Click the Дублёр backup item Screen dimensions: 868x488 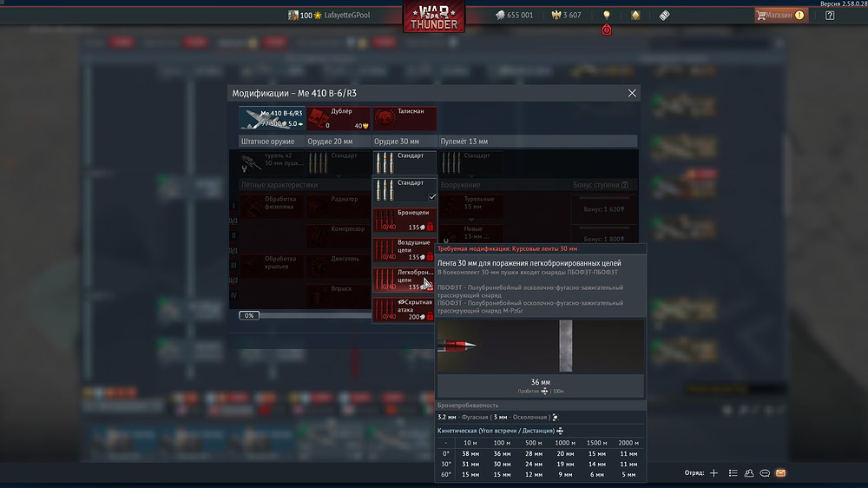coord(339,118)
